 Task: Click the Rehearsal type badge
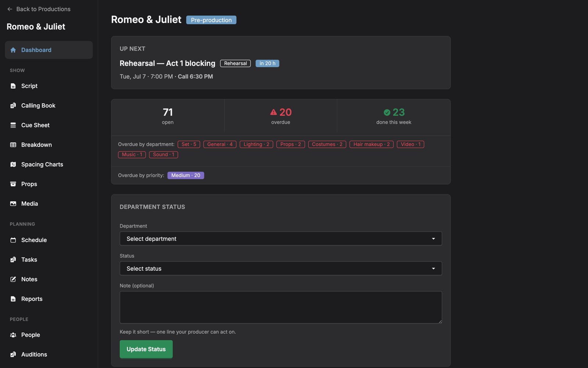(x=236, y=63)
